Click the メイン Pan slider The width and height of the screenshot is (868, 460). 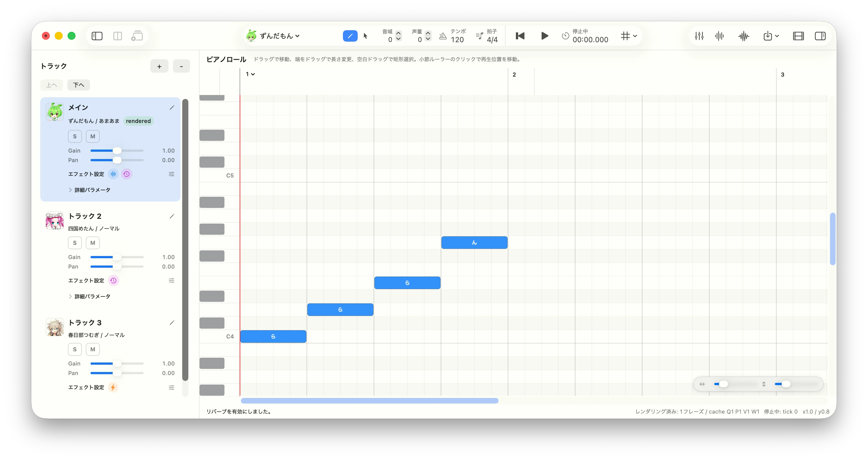click(x=117, y=160)
